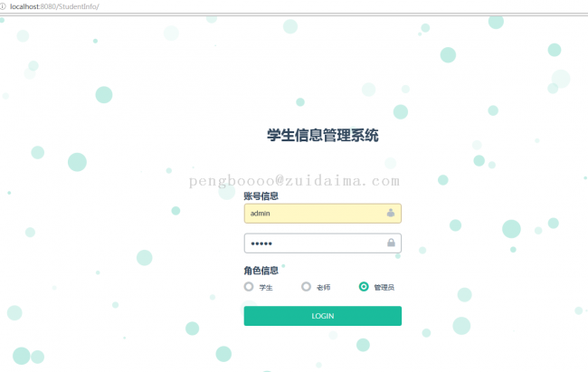Click the 学生 role label text
This screenshot has width=588, height=372.
click(x=266, y=288)
